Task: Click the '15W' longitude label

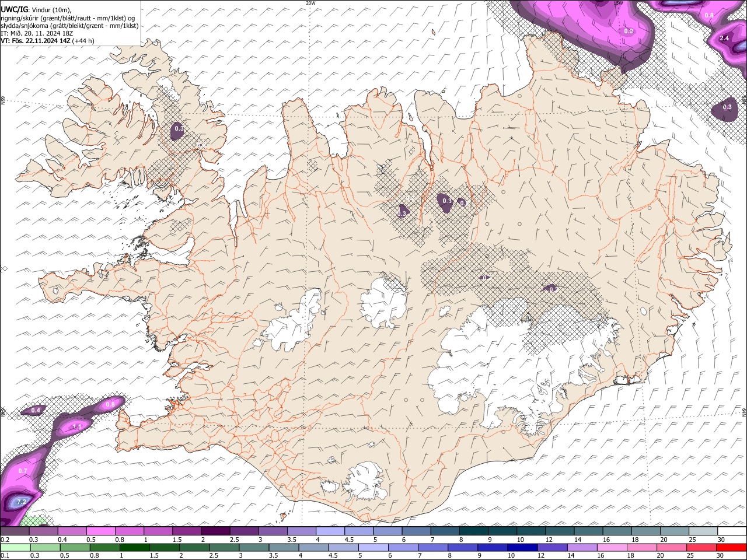Action: coord(619,3)
